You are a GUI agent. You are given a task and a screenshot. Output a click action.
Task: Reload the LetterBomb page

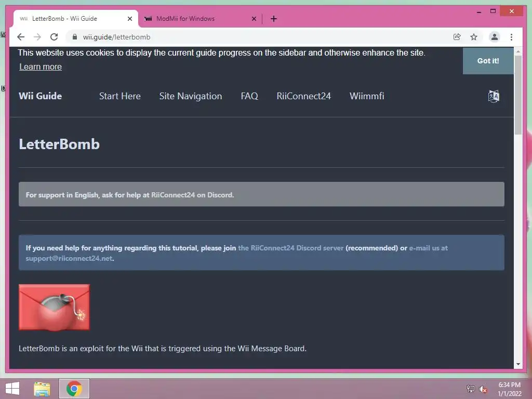pyautogui.click(x=54, y=37)
